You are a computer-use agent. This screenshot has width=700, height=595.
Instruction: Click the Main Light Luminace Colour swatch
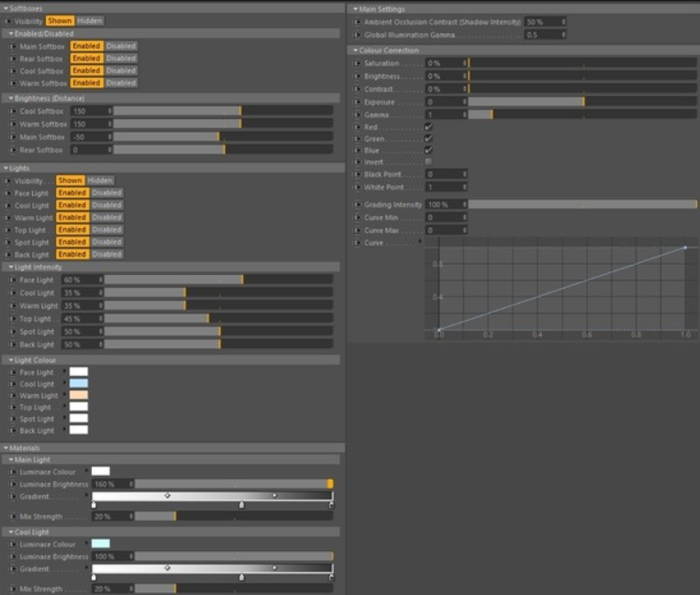100,471
